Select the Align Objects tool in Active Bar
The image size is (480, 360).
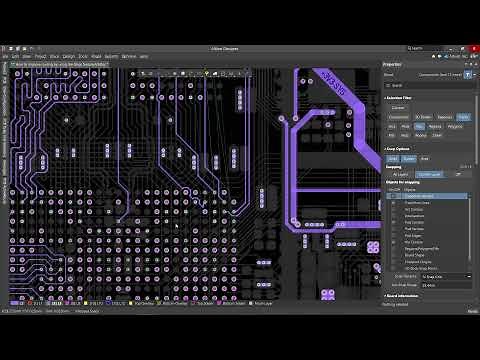click(174, 73)
